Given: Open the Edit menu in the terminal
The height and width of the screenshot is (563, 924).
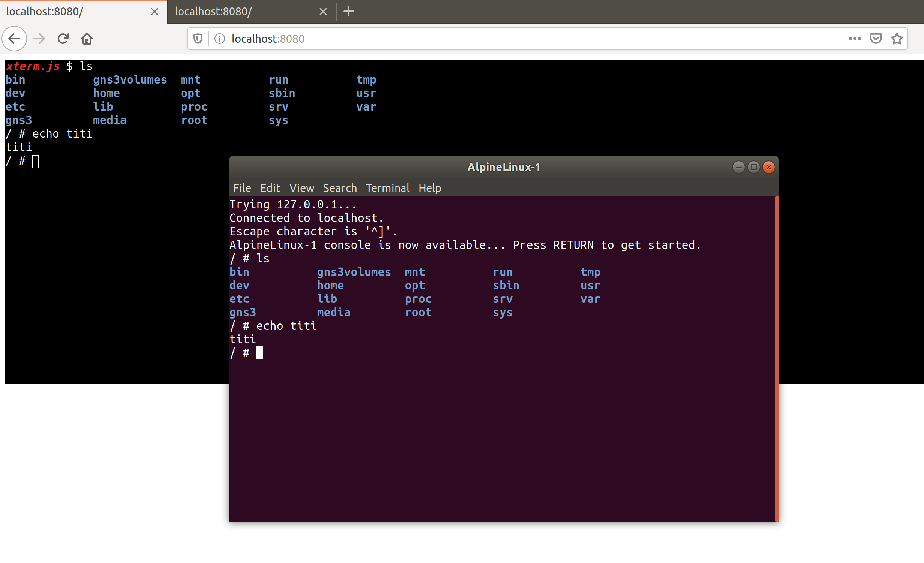Looking at the screenshot, I should point(270,188).
